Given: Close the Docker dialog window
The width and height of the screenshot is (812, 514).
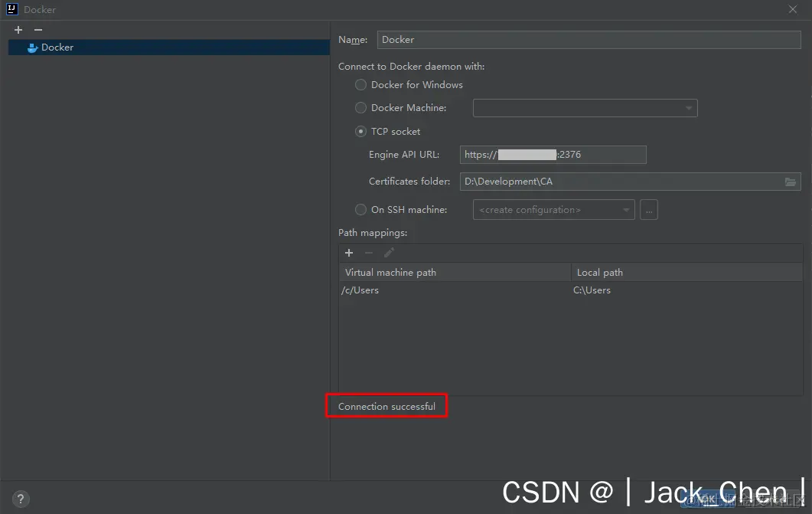Looking at the screenshot, I should (793, 9).
